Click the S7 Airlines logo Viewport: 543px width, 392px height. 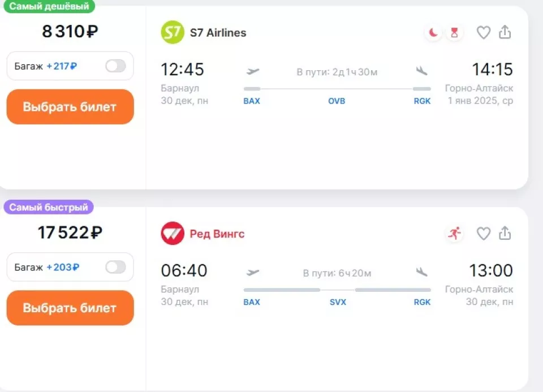coord(173,32)
